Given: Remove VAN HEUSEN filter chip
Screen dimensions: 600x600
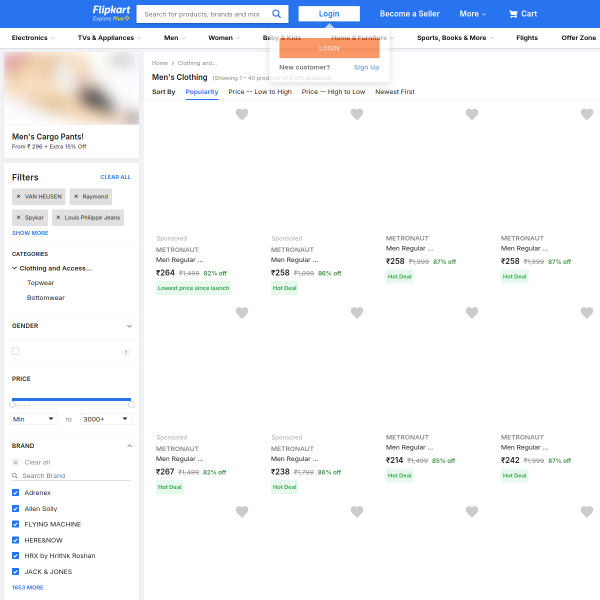Looking at the screenshot, I should (18, 196).
